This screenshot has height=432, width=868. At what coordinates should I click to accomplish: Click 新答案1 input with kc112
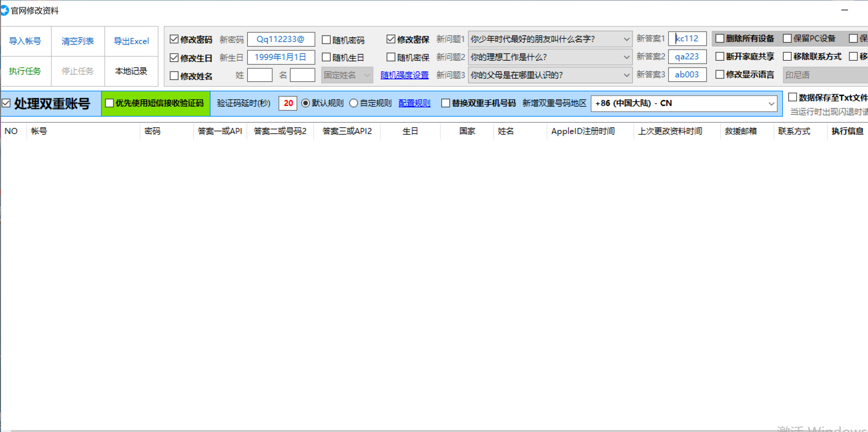point(688,39)
